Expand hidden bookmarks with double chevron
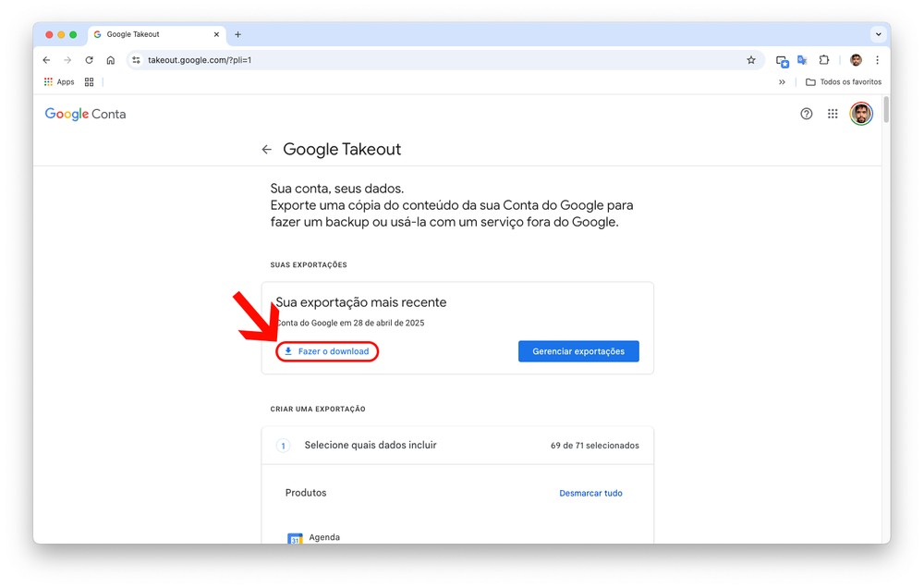Screen dimensions: 924x588 click(x=782, y=82)
